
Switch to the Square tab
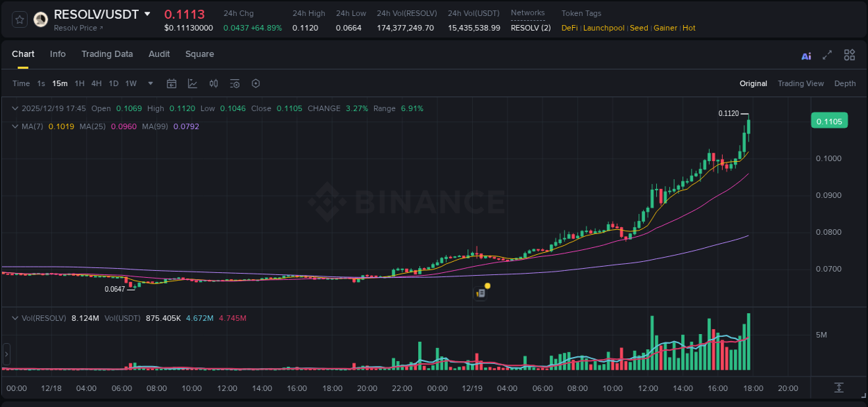(199, 54)
